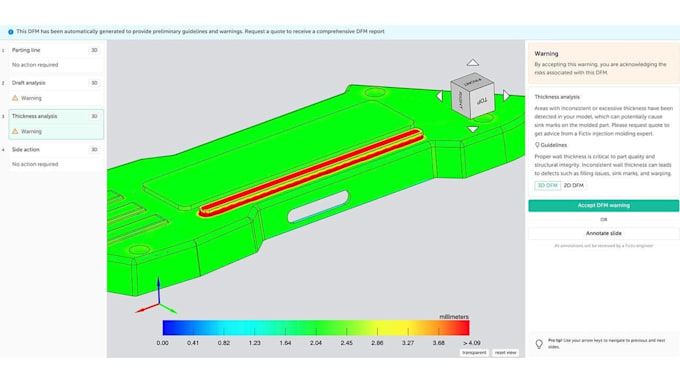Switch to the 2D DFM view

(573, 185)
